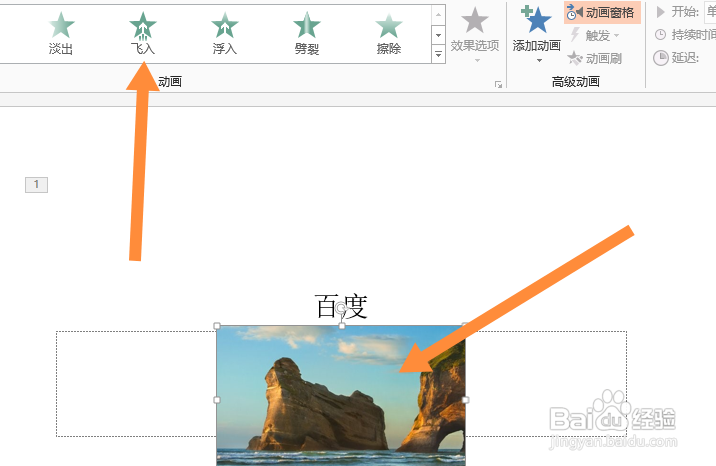Open the 开始 start timing combo box
Screen dimensions: 716x466
click(x=711, y=12)
